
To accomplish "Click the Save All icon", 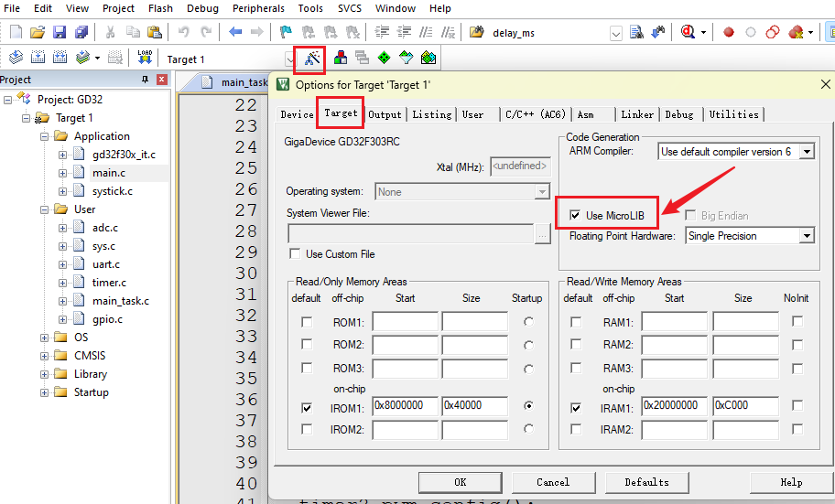I will coord(81,32).
